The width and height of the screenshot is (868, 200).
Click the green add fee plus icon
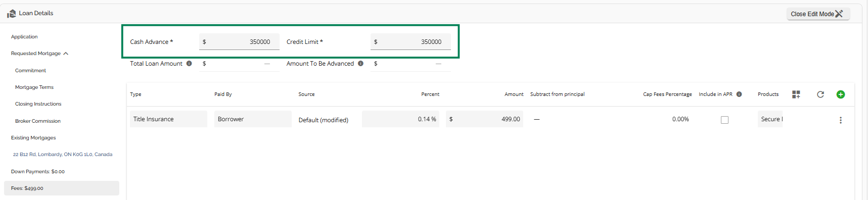point(841,94)
